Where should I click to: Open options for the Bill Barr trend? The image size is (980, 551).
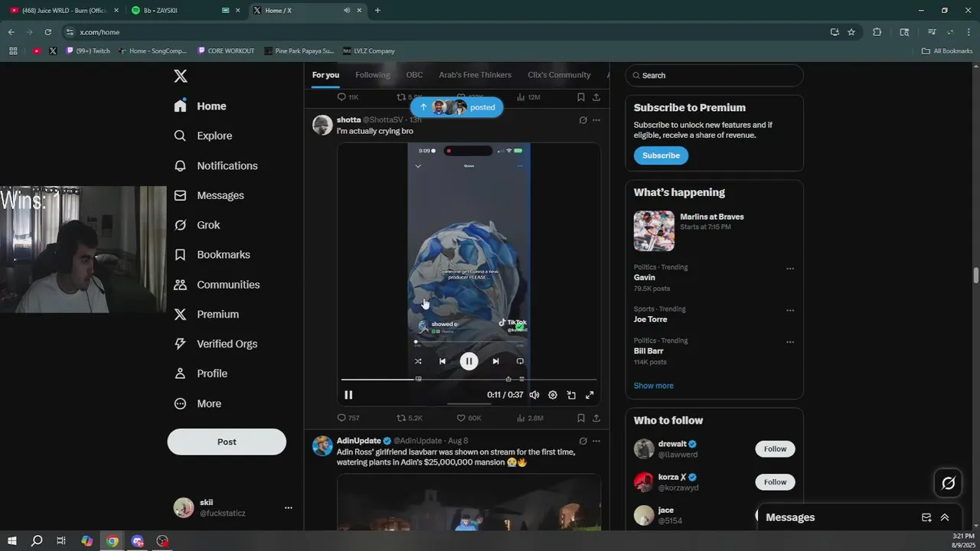790,342
